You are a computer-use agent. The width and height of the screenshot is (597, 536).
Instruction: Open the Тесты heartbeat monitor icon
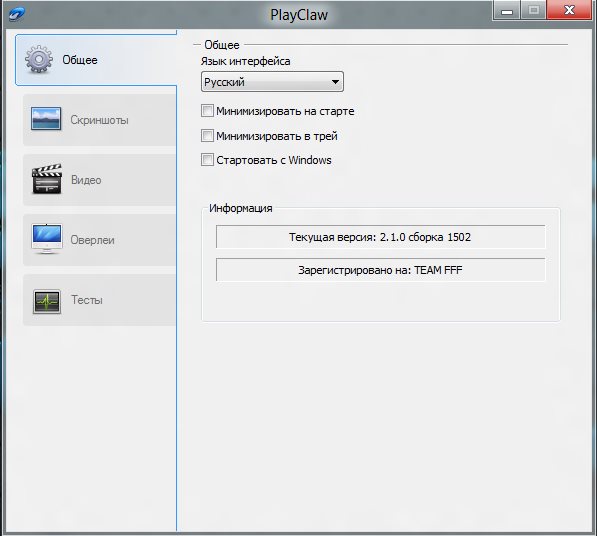pos(47,302)
